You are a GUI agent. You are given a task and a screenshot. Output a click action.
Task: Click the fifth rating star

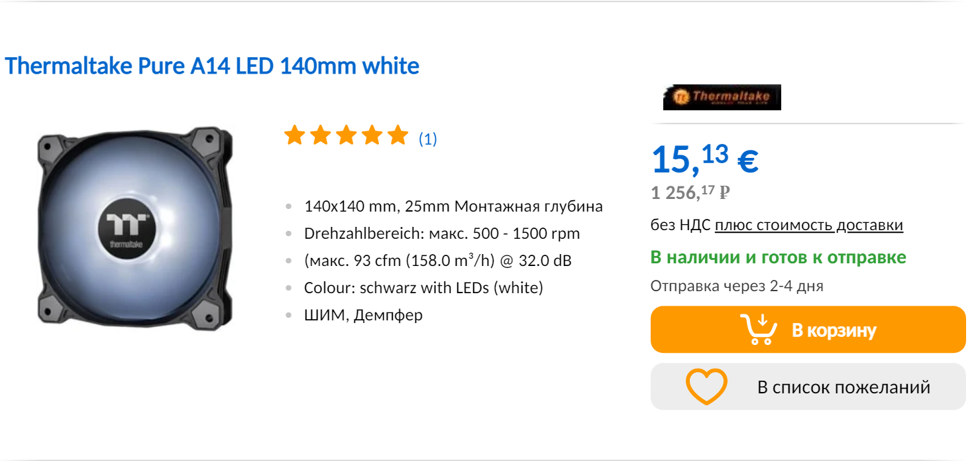[x=398, y=136]
